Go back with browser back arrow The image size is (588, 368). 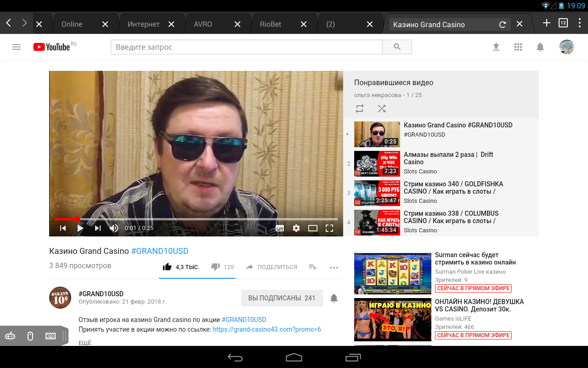tap(8, 23)
